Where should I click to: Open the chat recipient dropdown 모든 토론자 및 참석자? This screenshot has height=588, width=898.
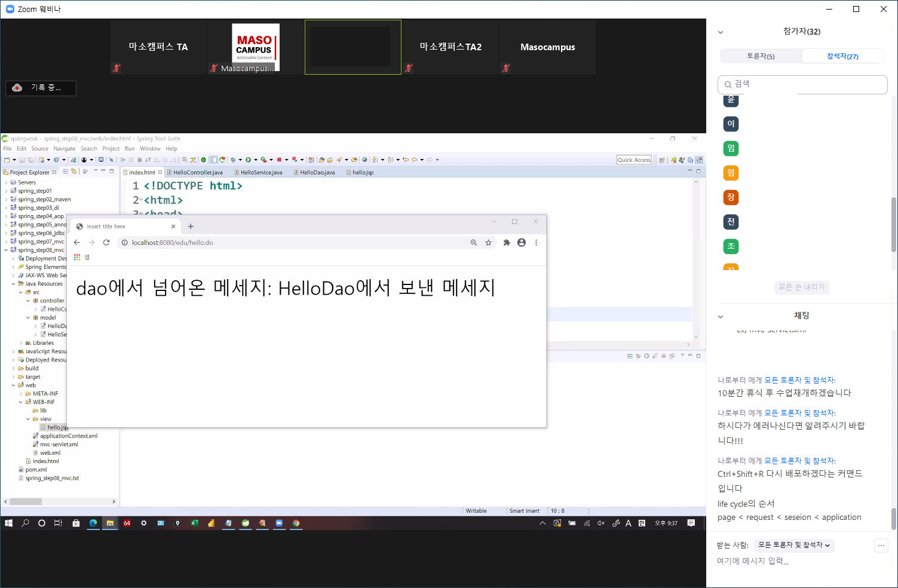pos(794,545)
